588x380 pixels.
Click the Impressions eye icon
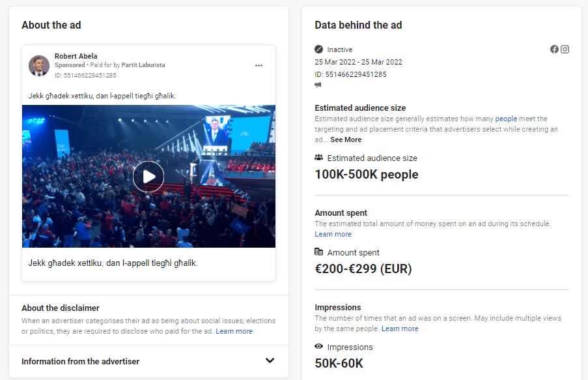point(318,347)
